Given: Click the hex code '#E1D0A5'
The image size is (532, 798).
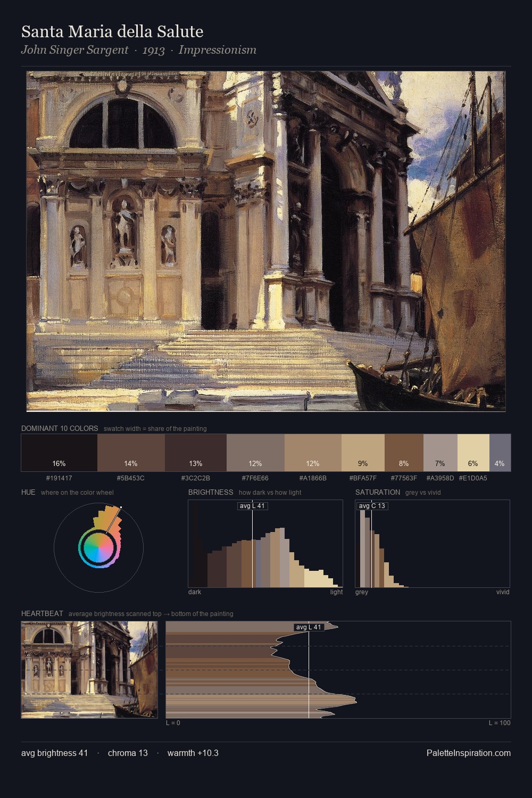Looking at the screenshot, I should [473, 478].
